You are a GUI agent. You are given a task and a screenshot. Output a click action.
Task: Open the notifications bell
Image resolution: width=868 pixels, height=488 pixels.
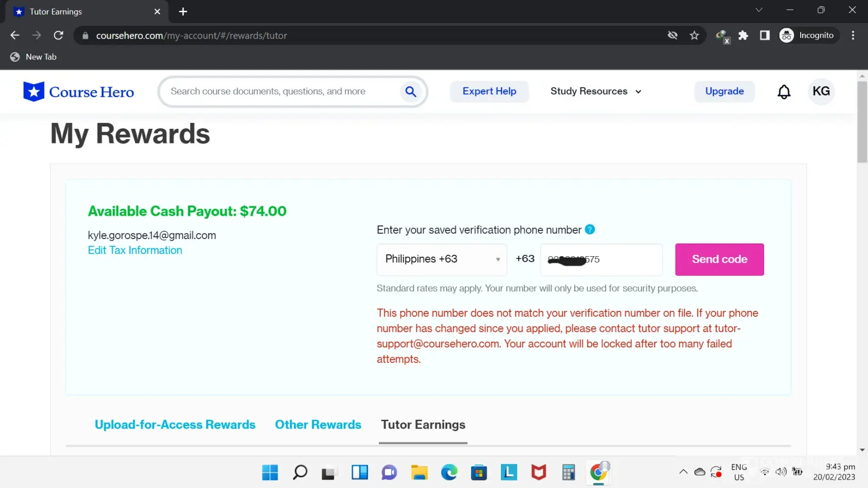point(784,92)
